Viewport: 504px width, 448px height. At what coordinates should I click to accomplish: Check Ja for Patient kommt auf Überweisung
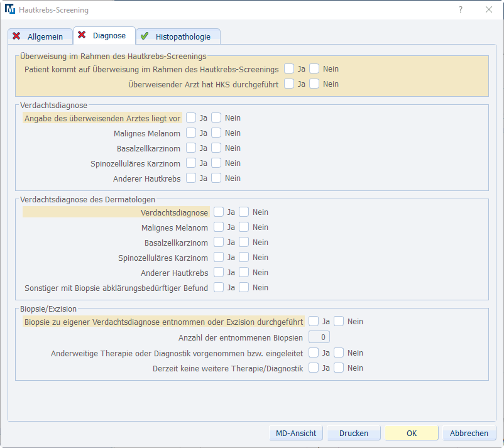[x=289, y=68]
